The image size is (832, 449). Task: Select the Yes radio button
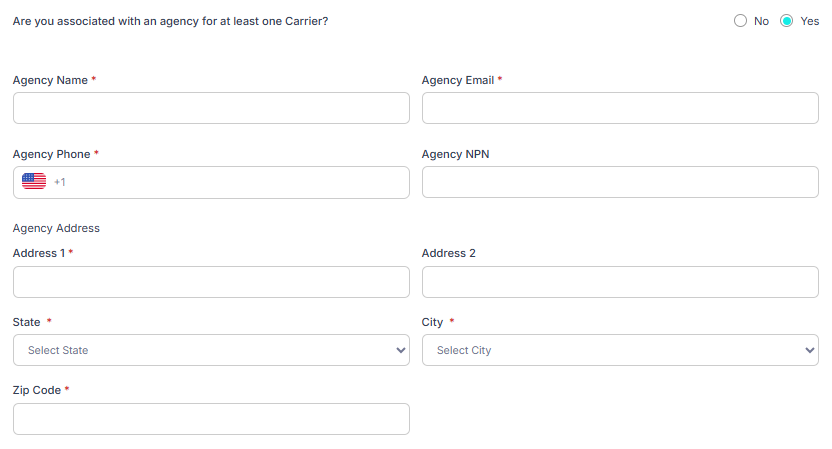(786, 21)
